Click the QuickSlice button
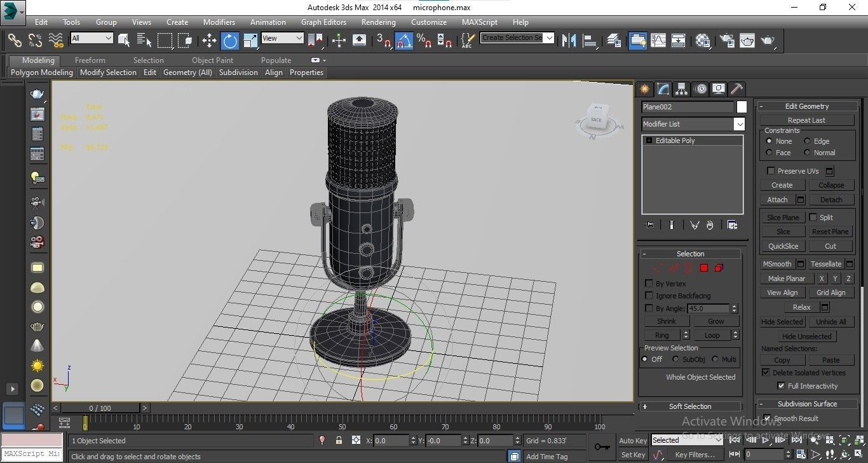 [783, 246]
